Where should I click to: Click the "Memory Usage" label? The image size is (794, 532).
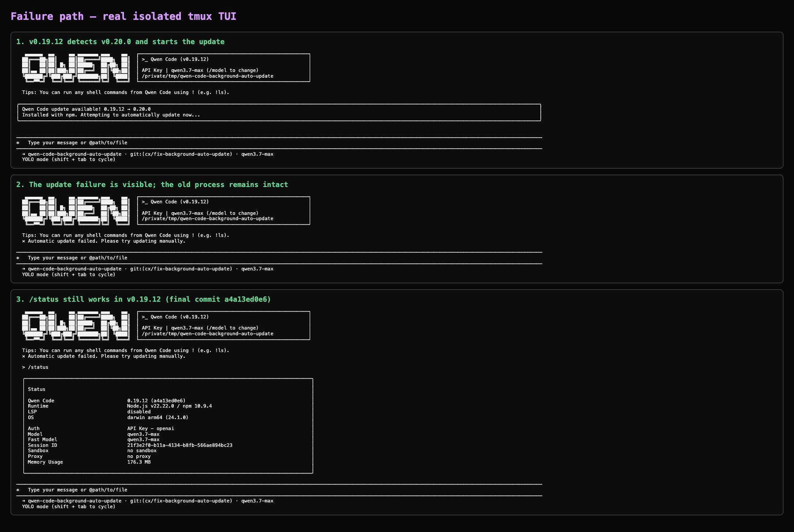[45, 462]
